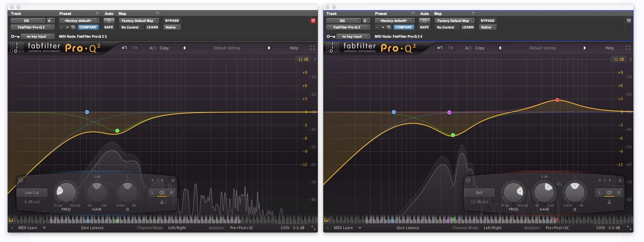Open the DG track selector dropdown
Screen dimensions: 644x242
[28, 21]
